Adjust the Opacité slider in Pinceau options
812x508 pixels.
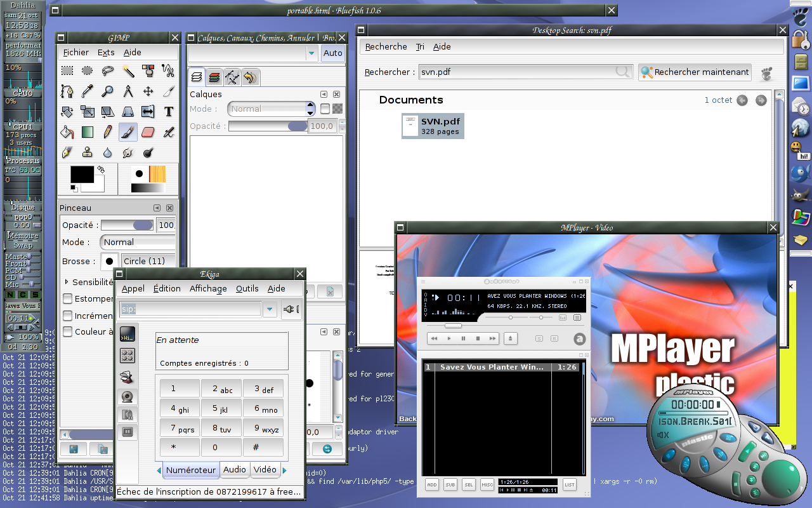pyautogui.click(x=128, y=225)
